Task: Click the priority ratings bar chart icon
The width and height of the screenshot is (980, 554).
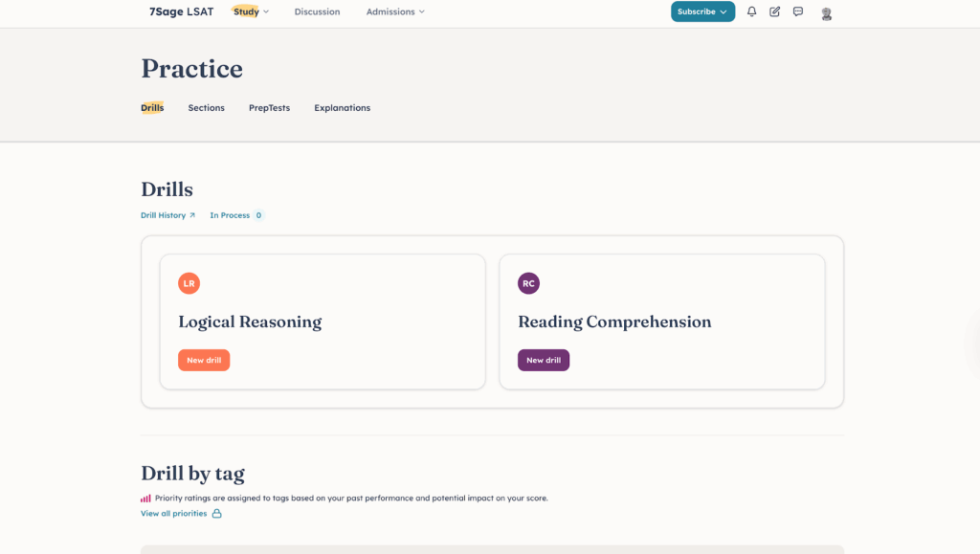Action: (145, 499)
